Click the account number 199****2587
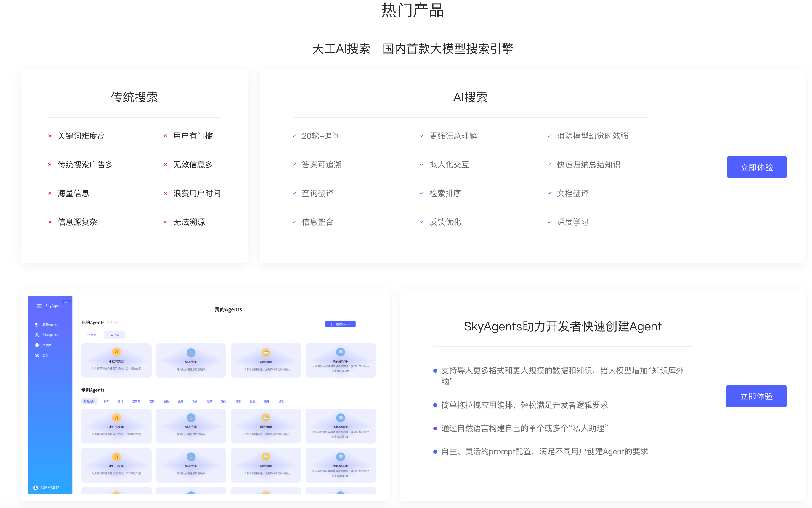The width and height of the screenshot is (812, 508). pos(50,488)
